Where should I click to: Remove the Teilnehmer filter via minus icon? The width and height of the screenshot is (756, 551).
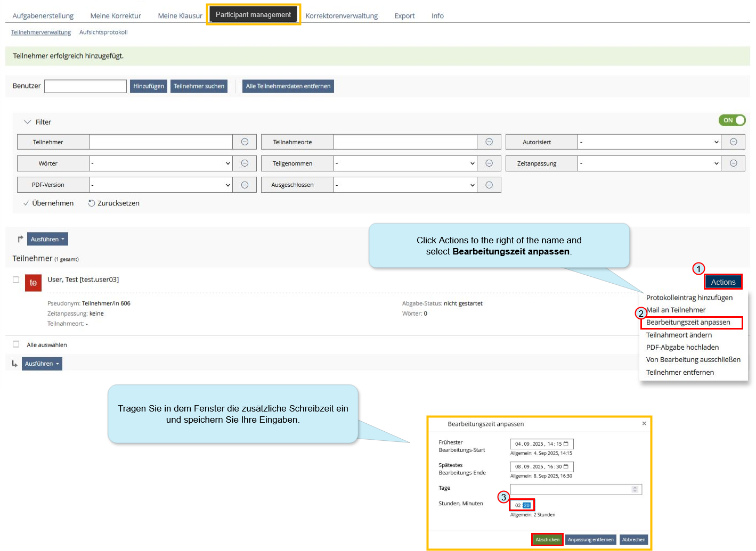click(x=245, y=142)
